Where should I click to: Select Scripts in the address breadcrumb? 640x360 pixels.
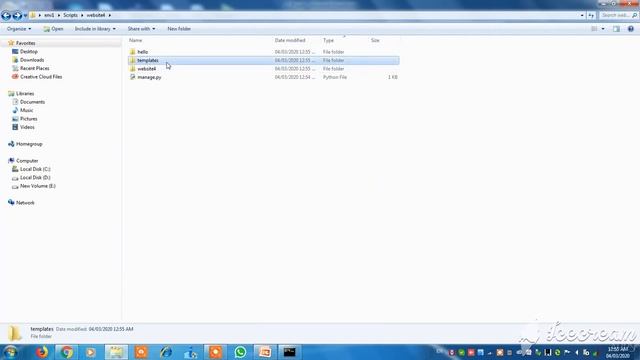click(x=70, y=15)
